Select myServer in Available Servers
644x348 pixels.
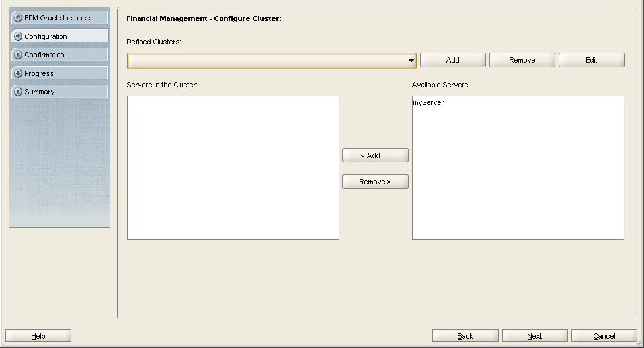[428, 102]
